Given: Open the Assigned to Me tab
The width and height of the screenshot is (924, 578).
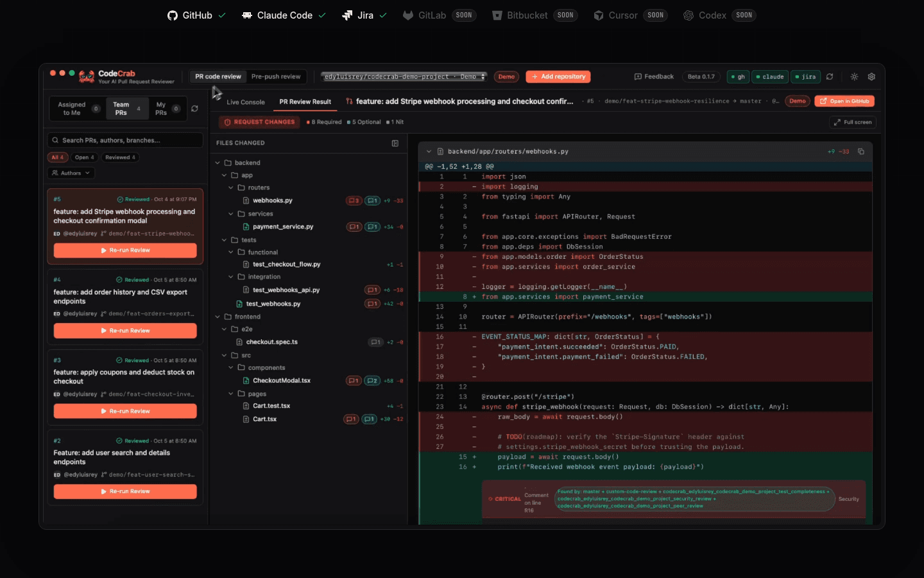Looking at the screenshot, I should coord(78,109).
